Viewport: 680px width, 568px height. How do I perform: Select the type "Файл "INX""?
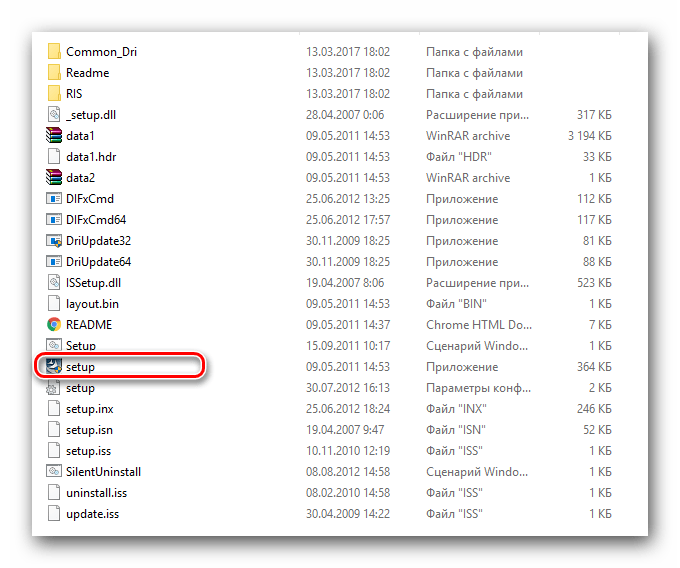[456, 408]
